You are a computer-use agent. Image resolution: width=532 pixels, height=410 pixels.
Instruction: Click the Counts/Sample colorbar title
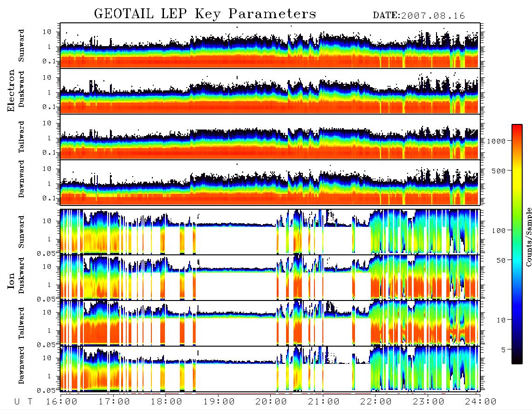[x=528, y=237]
